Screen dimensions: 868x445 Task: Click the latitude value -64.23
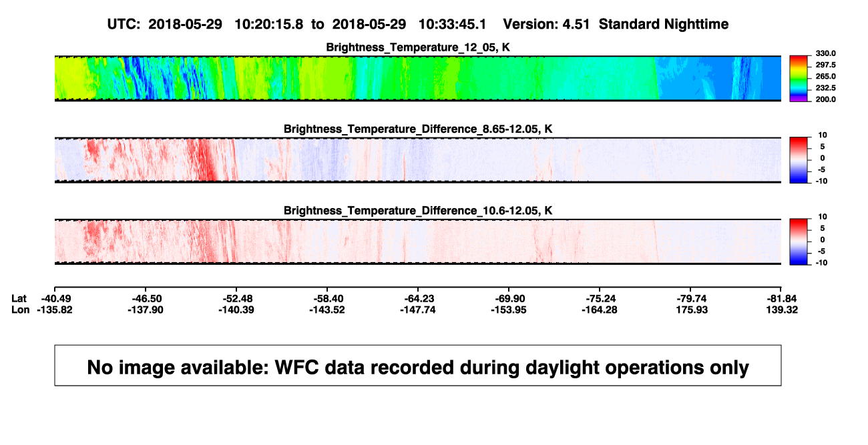tap(418, 298)
